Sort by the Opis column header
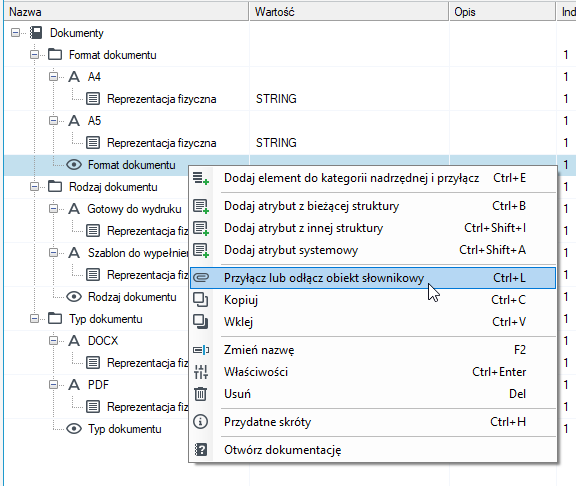This screenshot has height=486, width=576. pos(502,12)
